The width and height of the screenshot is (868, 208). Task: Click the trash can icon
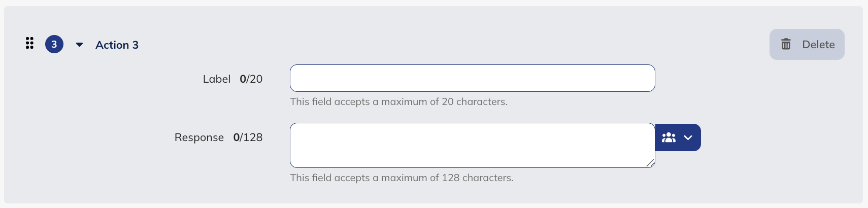coord(786,45)
